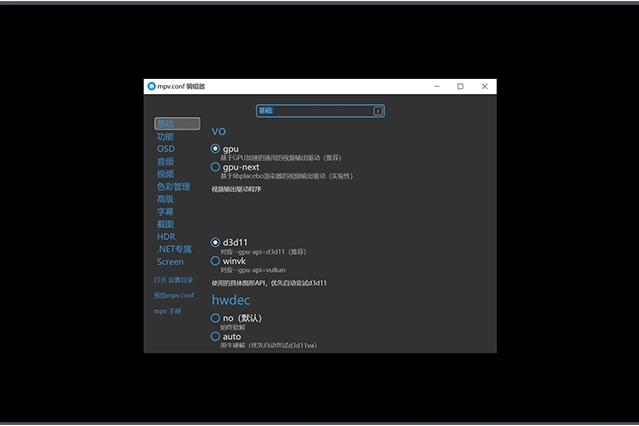Navigate to the .NET专属 section

173,249
